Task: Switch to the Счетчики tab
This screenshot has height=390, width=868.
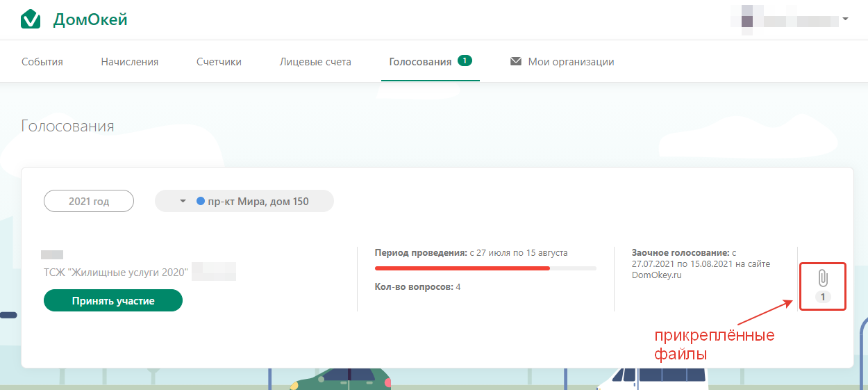Action: pos(219,61)
